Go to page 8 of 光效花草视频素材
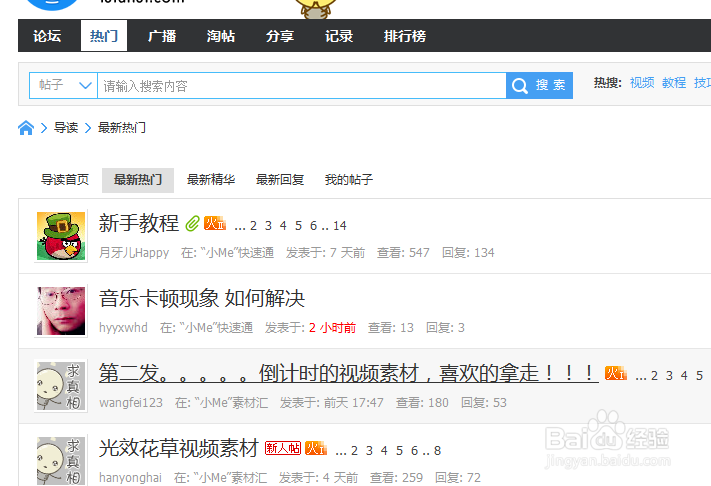The height and width of the screenshot is (486, 711). (437, 451)
